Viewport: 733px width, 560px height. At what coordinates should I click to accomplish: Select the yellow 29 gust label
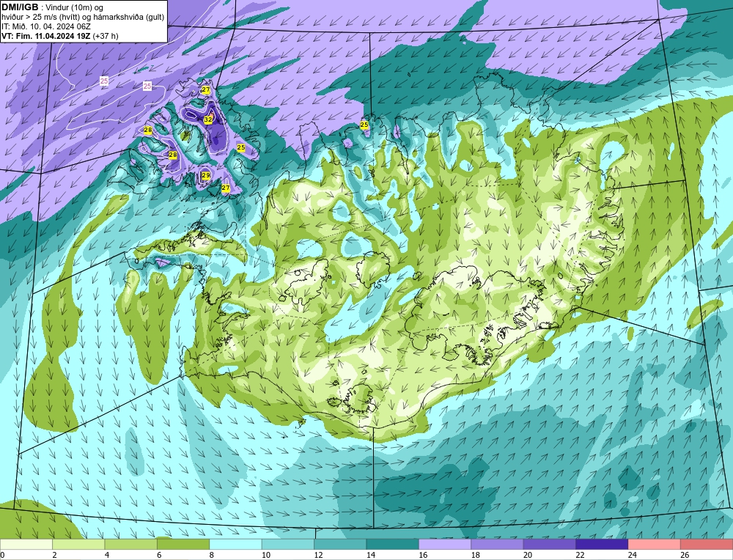(x=206, y=175)
